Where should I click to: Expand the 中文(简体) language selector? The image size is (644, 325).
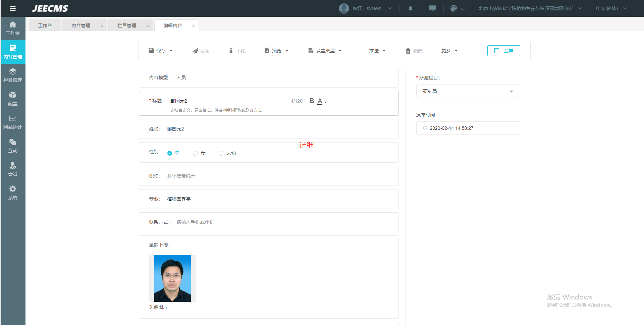coord(611,8)
